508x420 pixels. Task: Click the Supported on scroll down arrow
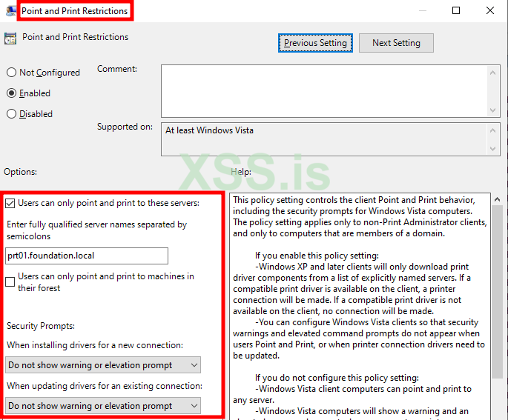(x=492, y=149)
